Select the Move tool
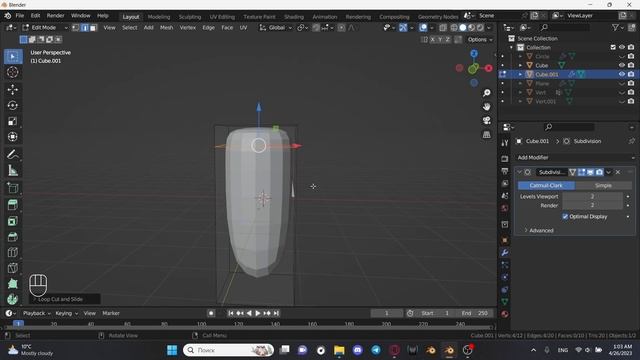 (13, 89)
